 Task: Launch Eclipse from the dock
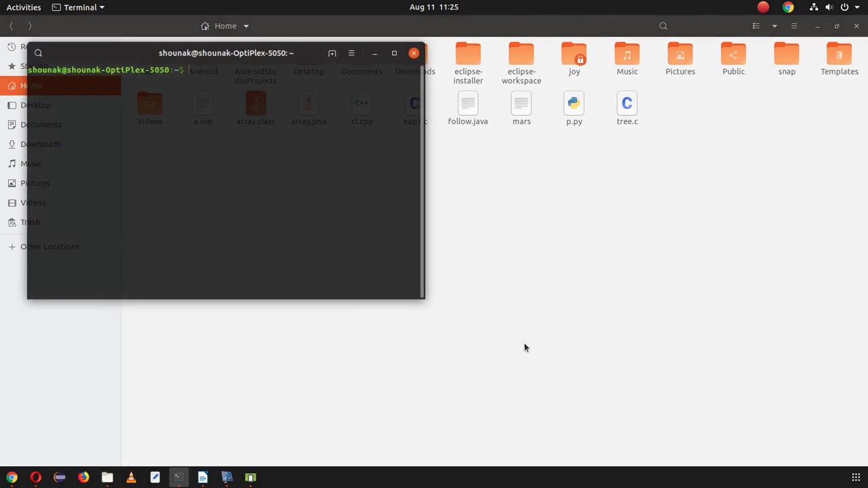click(x=60, y=477)
